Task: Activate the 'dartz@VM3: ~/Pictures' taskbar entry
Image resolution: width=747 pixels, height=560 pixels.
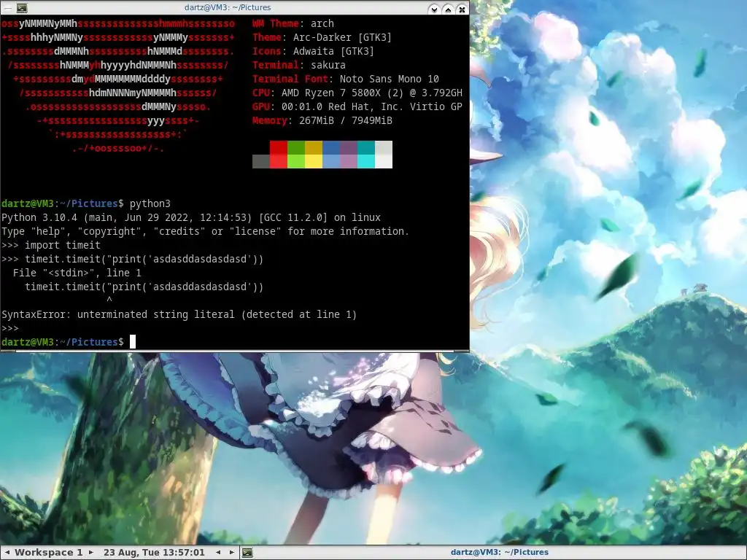Action: tap(499, 553)
